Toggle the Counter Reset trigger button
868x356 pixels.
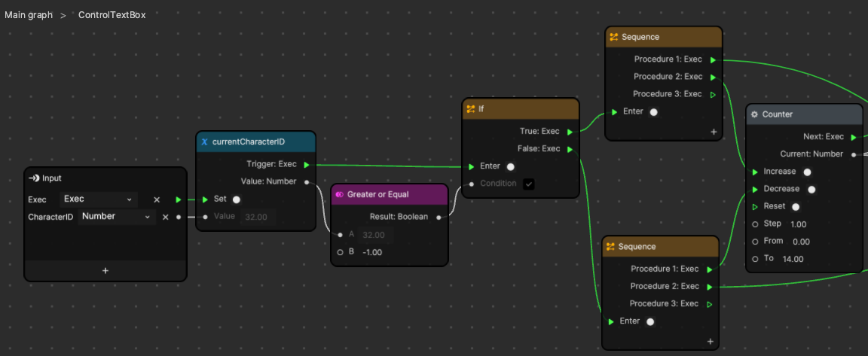pos(795,206)
